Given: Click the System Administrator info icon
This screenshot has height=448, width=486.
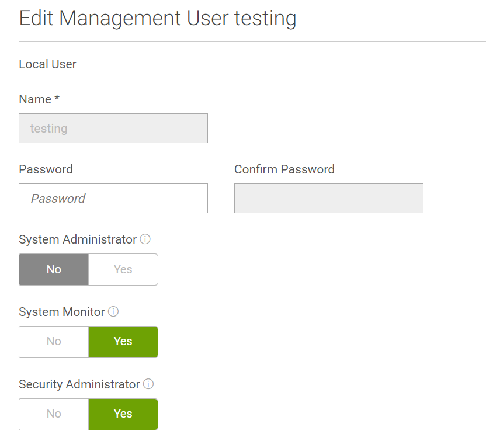Looking at the screenshot, I should pos(145,239).
